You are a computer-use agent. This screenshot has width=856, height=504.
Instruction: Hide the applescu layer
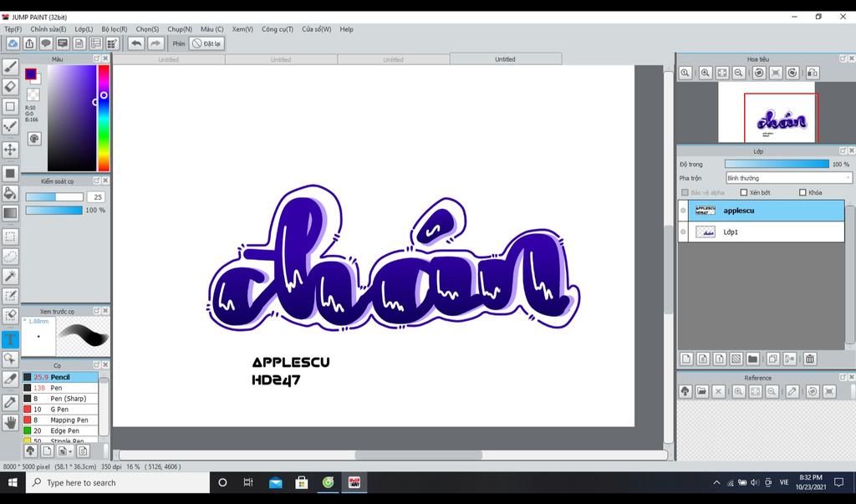click(x=683, y=211)
